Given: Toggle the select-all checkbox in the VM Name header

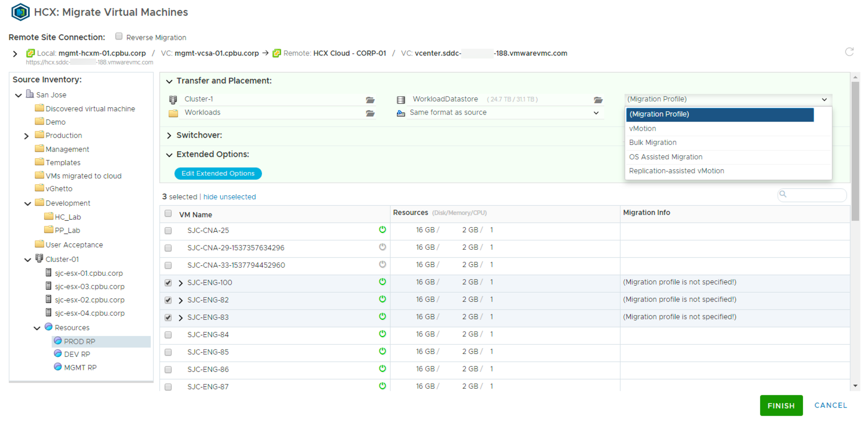Looking at the screenshot, I should [168, 213].
